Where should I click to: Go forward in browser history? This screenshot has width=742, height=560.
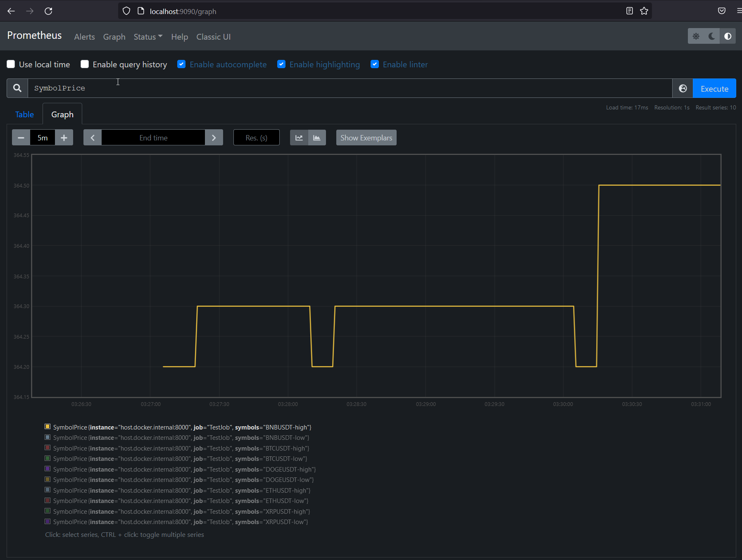pos(30,11)
